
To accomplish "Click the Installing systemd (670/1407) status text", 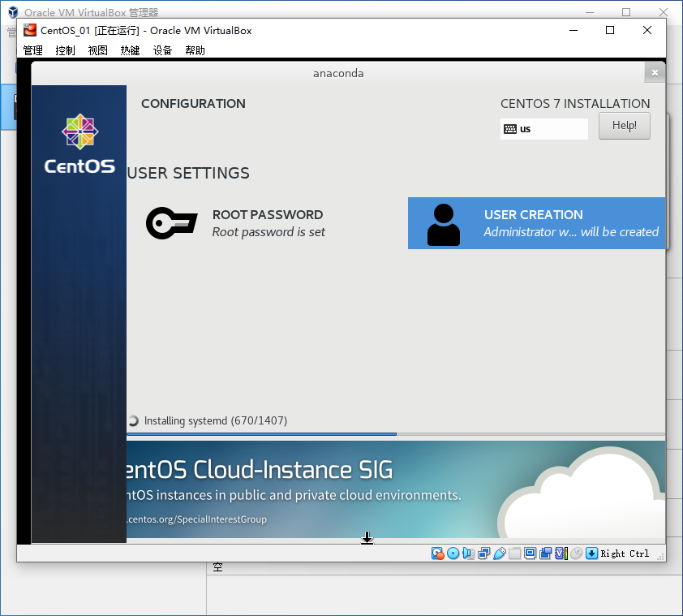I will click(x=216, y=420).
